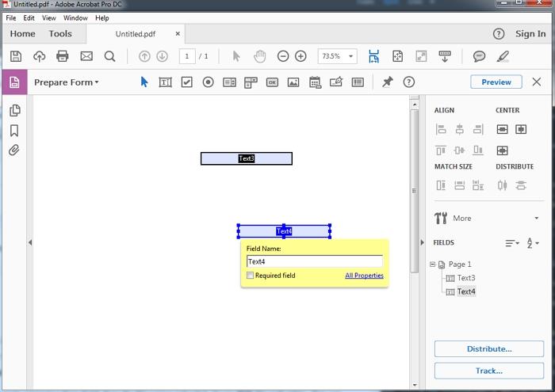
Task: Expand the Prepare Form dropdown
Action: [x=67, y=82]
